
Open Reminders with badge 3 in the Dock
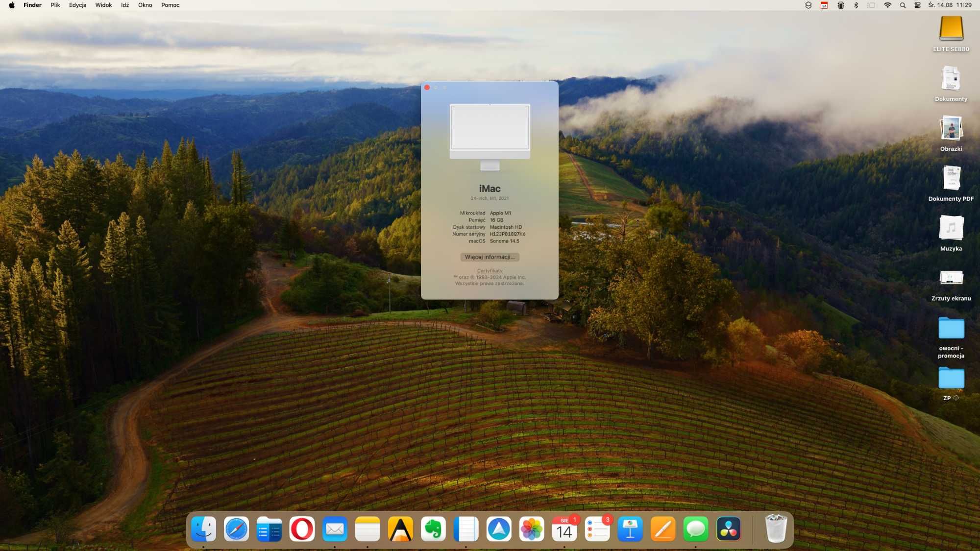tap(597, 529)
